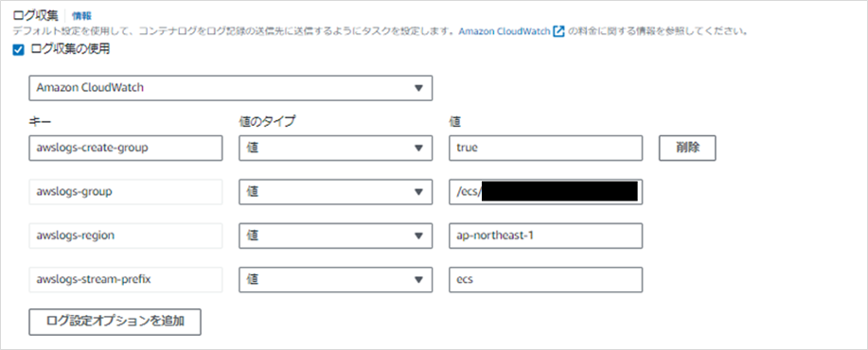Click the /ecs/ log group value field
Screen dimensions: 868x350
coord(546,192)
